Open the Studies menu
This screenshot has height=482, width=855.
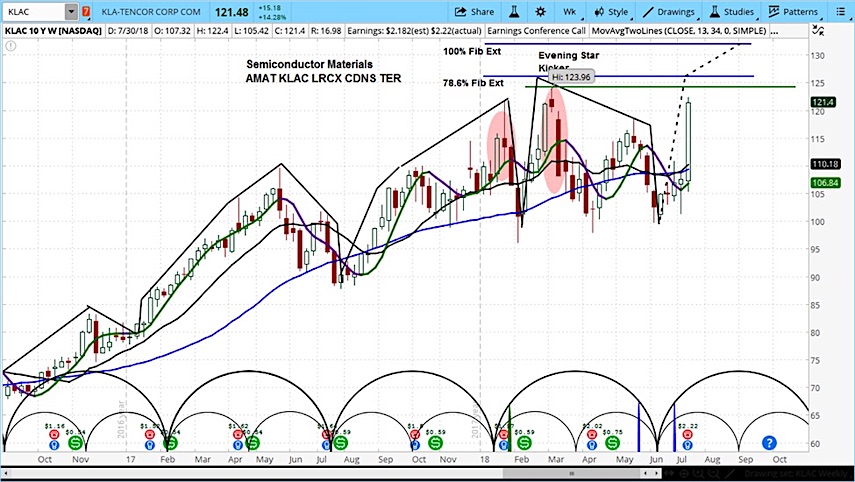tap(732, 11)
